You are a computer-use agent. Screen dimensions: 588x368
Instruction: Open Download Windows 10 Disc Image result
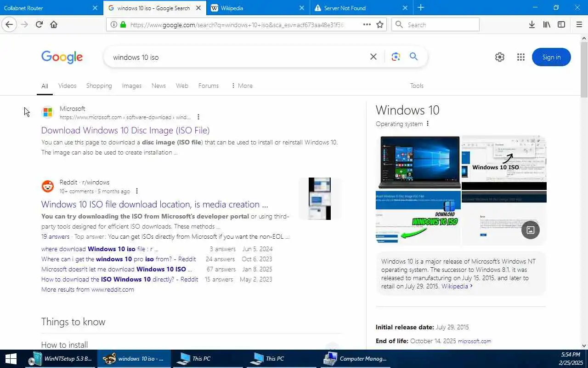click(125, 130)
